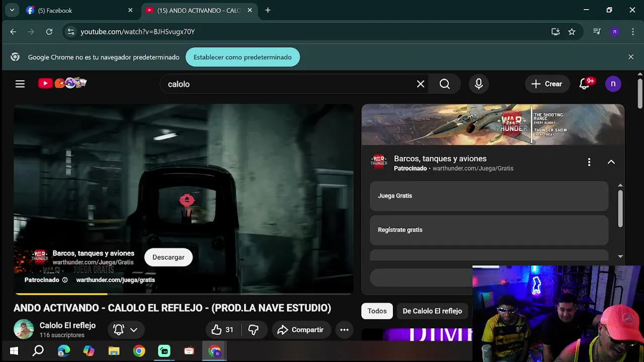Dislike the video with thumbs down
Screen dimensions: 644x362
[254, 330]
